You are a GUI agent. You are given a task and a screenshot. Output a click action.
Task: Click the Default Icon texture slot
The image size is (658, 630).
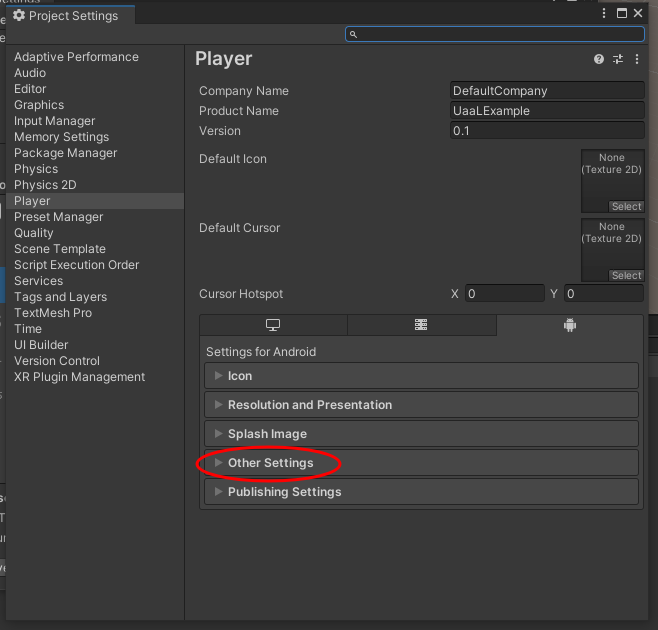point(613,181)
